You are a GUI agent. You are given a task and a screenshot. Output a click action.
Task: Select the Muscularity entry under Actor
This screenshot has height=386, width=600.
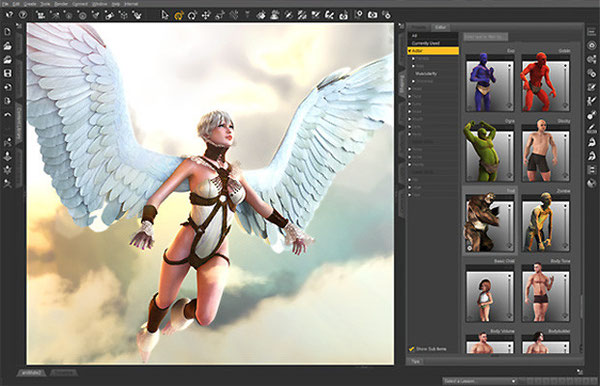pos(426,73)
